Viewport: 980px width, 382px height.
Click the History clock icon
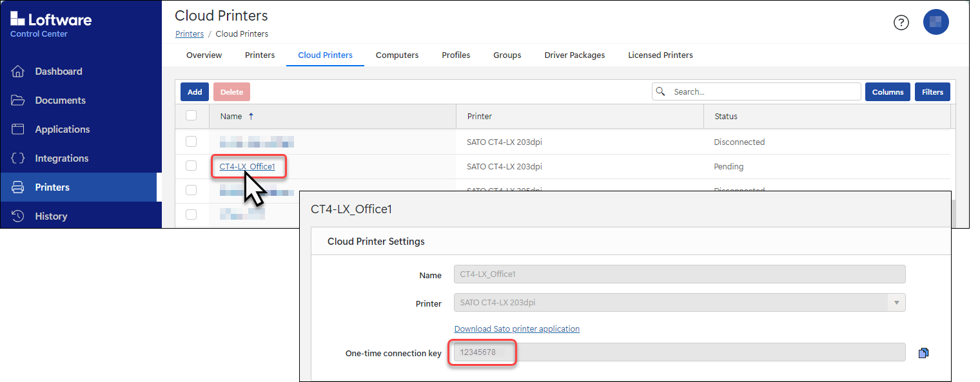point(18,216)
